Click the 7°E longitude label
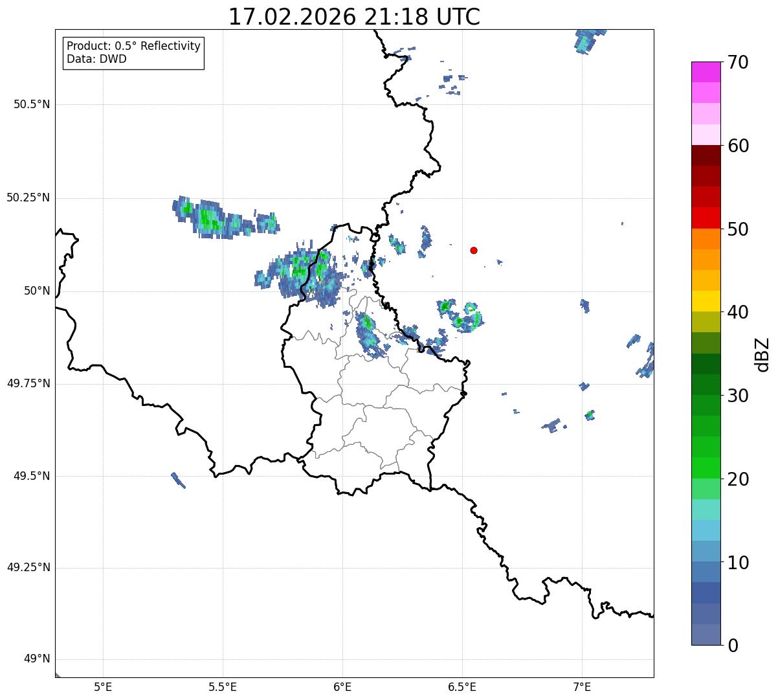 tap(582, 686)
